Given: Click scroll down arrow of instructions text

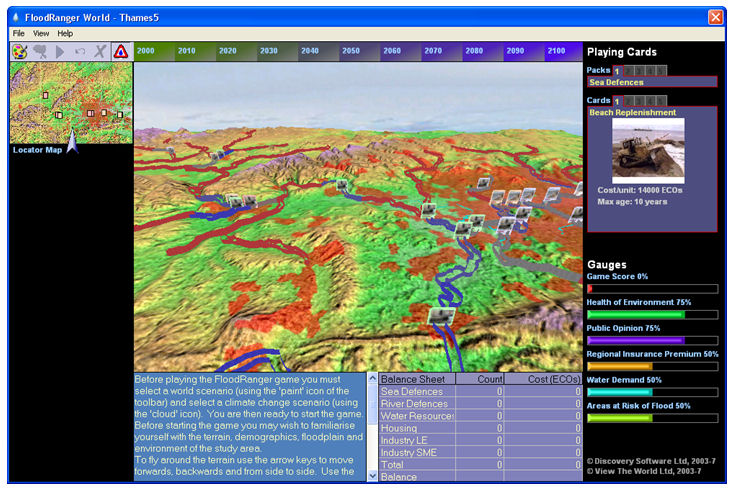Looking at the screenshot, I should (373, 475).
